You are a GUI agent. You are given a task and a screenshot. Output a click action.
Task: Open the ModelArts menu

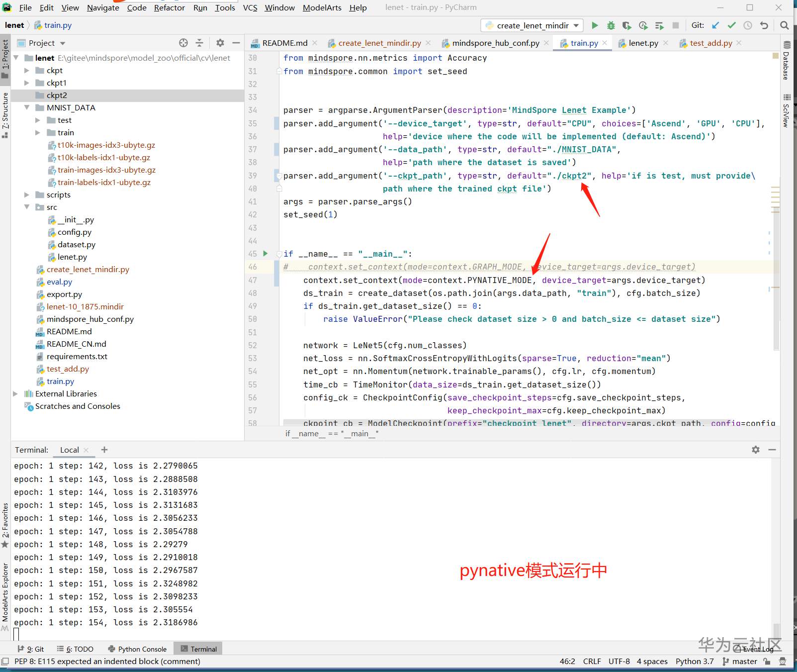(322, 7)
